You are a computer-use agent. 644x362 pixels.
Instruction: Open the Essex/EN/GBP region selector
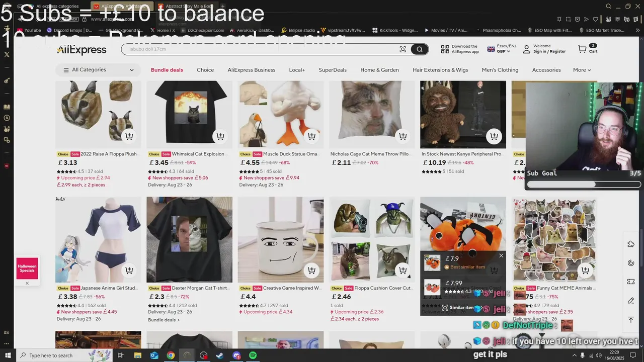501,49
